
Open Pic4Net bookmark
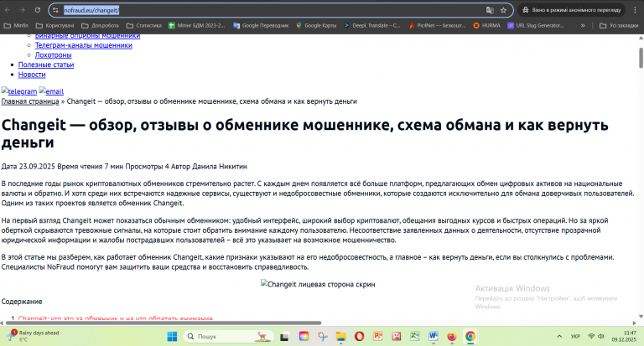(437, 25)
